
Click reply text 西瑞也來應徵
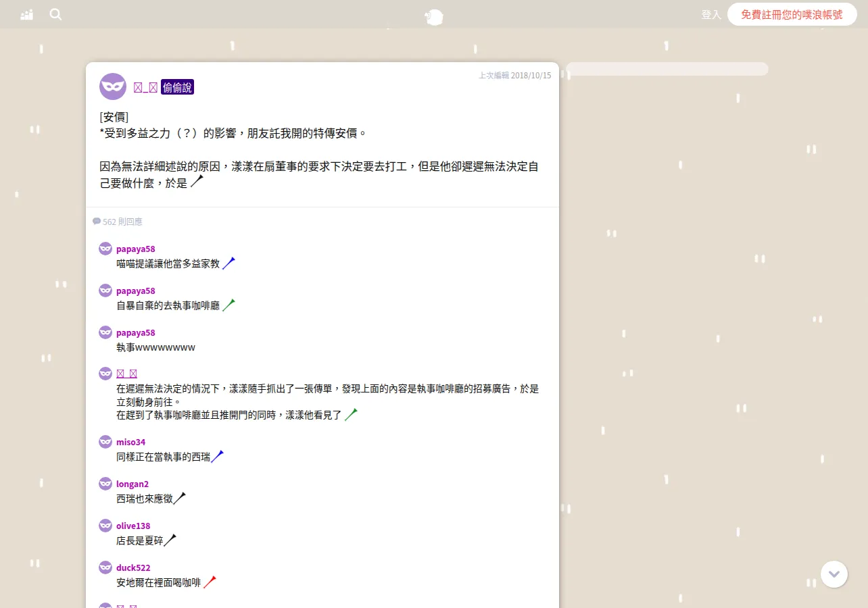(x=145, y=499)
